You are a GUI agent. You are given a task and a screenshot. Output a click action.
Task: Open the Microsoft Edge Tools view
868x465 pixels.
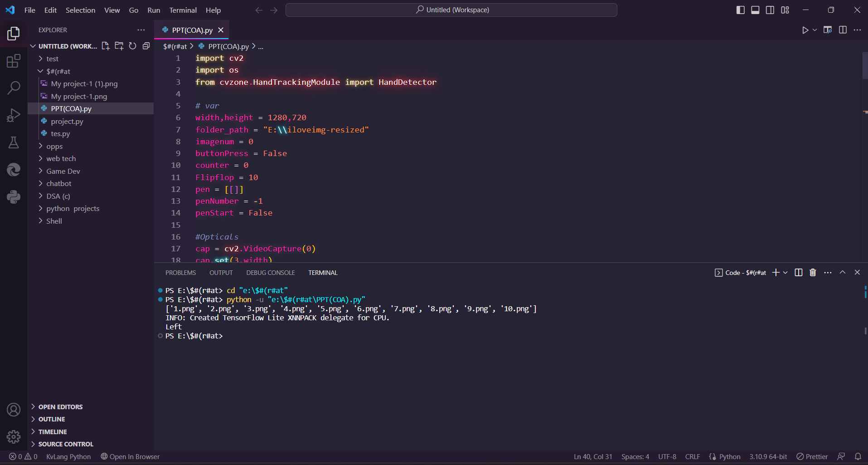tap(14, 170)
